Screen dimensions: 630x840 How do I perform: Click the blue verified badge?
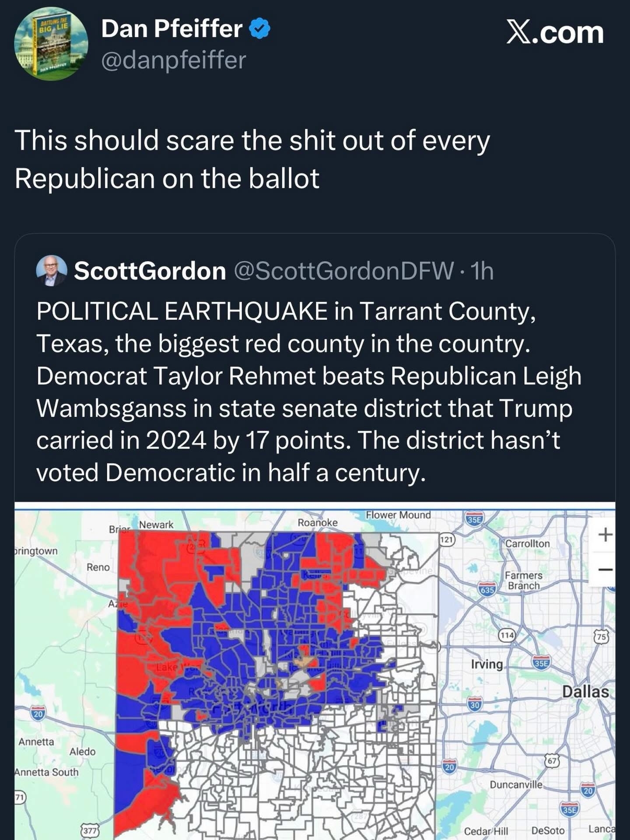coord(259,29)
